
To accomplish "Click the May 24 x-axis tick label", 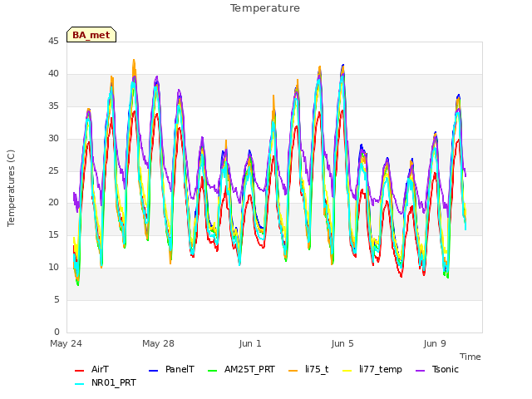I will coord(66,343).
